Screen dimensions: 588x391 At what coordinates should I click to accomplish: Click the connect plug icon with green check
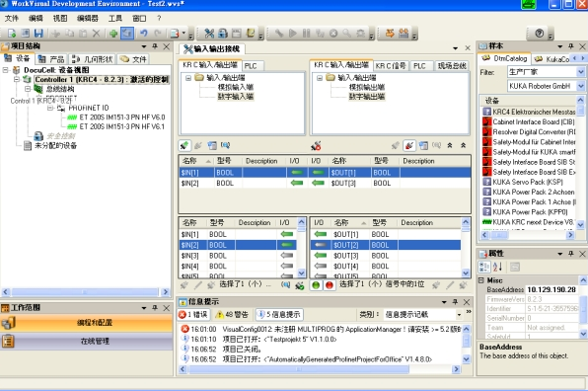pos(299,285)
